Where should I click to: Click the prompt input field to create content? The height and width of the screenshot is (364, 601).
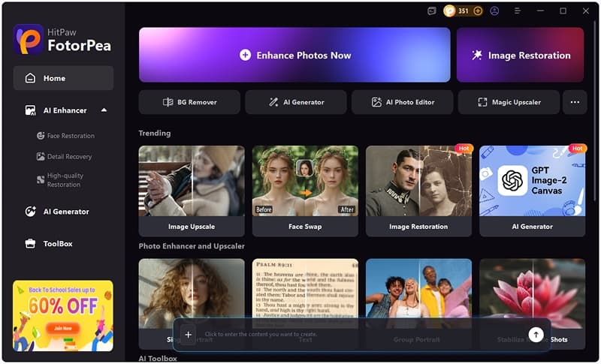pos(361,335)
